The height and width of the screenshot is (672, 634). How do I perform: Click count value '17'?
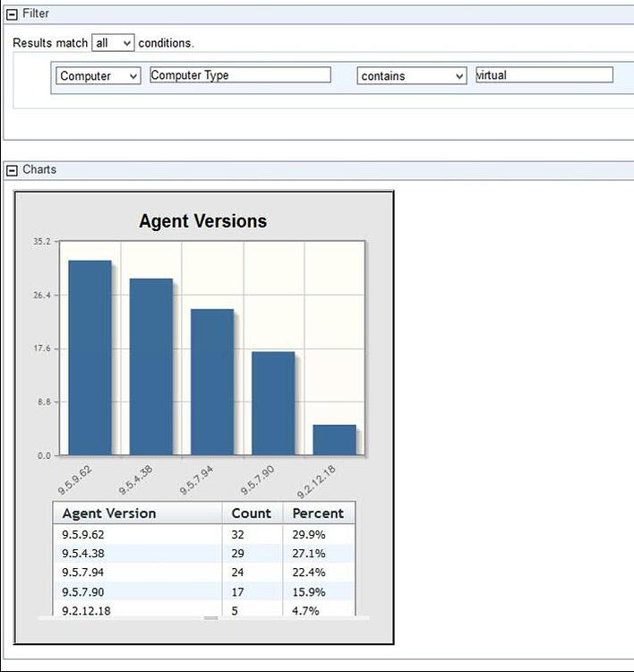tap(238, 592)
